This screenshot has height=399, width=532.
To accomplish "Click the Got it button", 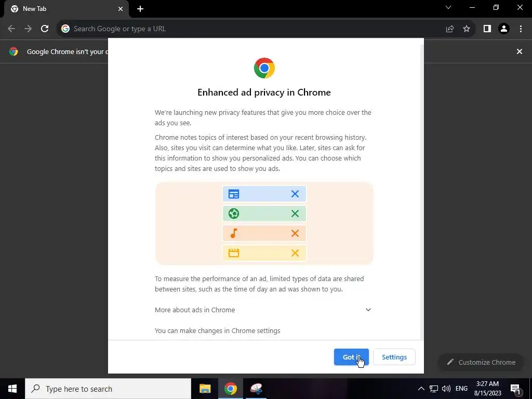I will (351, 357).
